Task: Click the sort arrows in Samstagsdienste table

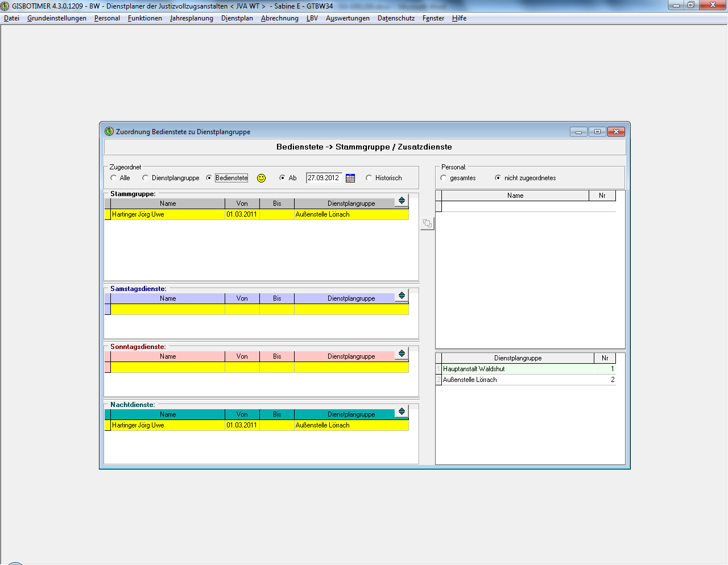Action: 402,296
